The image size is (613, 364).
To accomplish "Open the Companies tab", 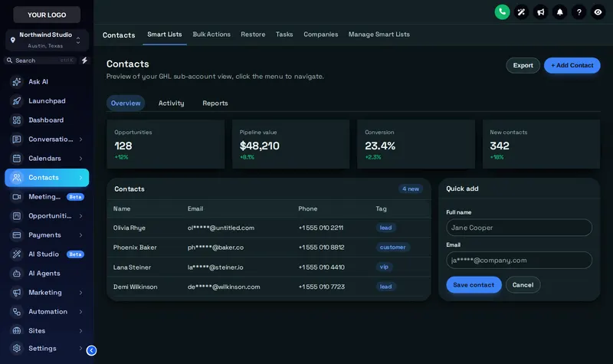I will 320,34.
